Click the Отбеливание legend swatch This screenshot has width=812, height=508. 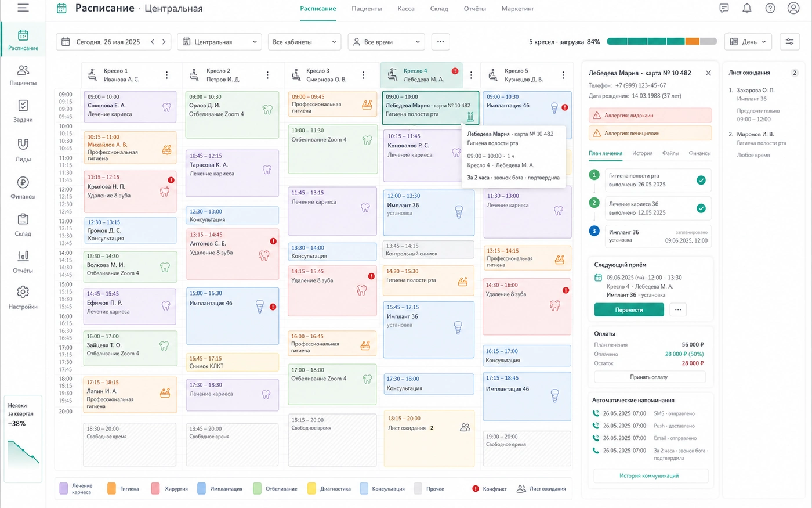pyautogui.click(x=257, y=488)
